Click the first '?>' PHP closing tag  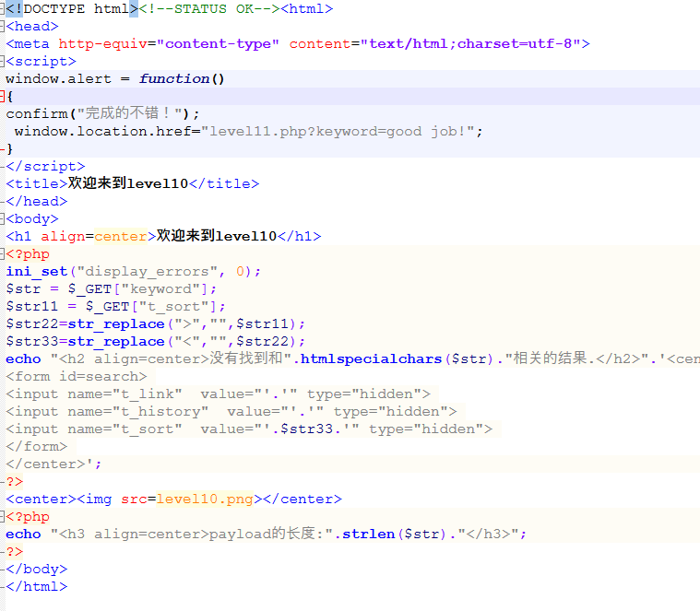14,482
